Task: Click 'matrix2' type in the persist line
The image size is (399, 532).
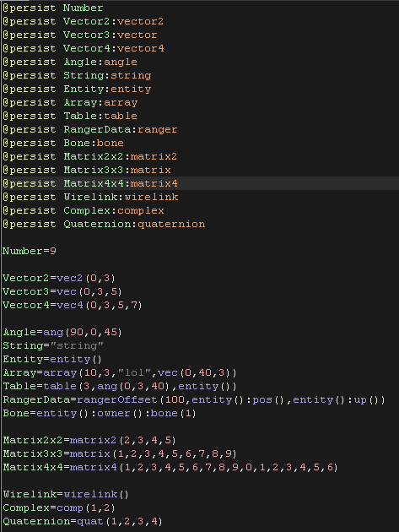Action: coord(154,156)
